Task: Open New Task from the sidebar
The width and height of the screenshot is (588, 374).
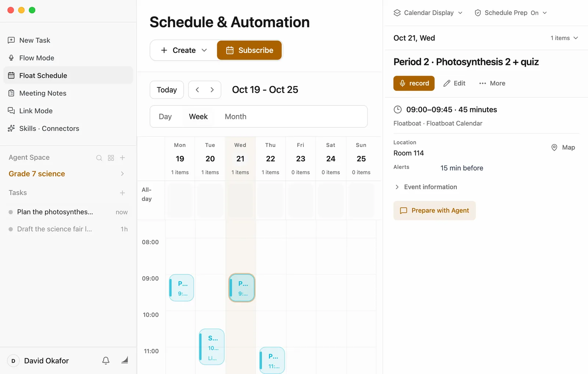Action: pyautogui.click(x=68, y=40)
